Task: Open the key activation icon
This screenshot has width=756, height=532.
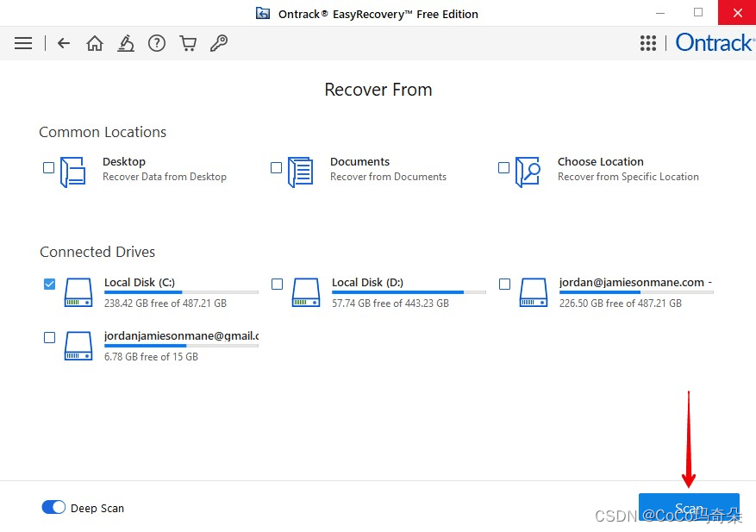Action: pyautogui.click(x=219, y=43)
